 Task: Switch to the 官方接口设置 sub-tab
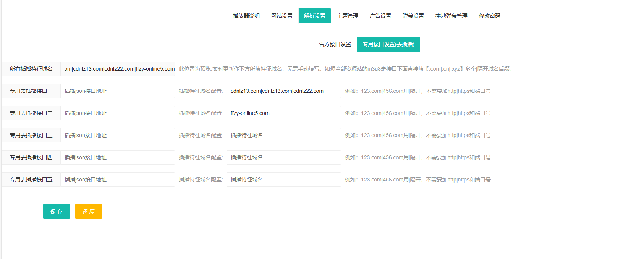[335, 44]
